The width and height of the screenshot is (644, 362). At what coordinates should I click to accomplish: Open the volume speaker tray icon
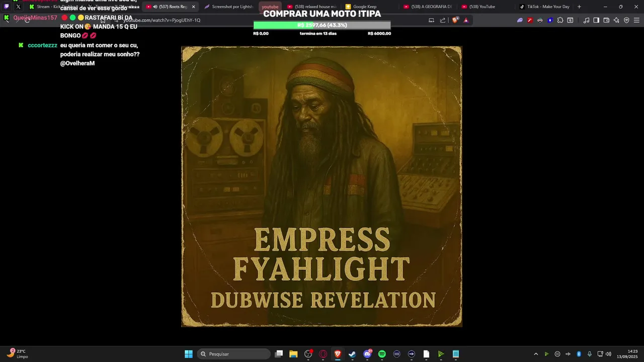608,354
